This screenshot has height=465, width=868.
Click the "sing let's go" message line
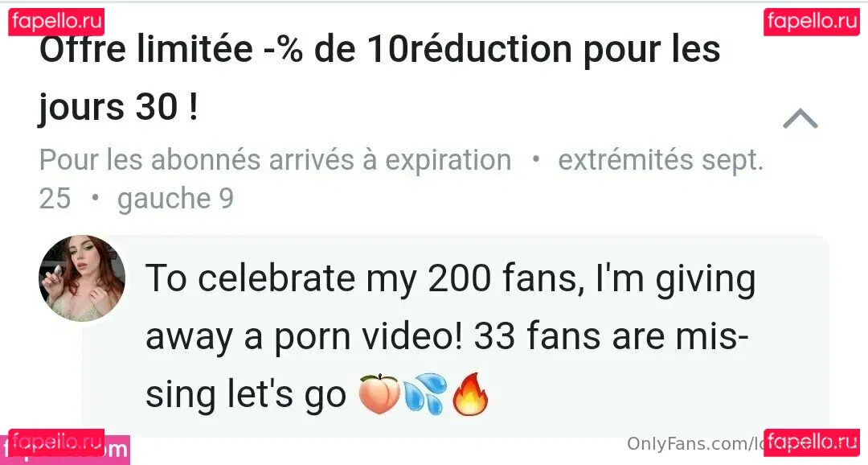tap(245, 396)
